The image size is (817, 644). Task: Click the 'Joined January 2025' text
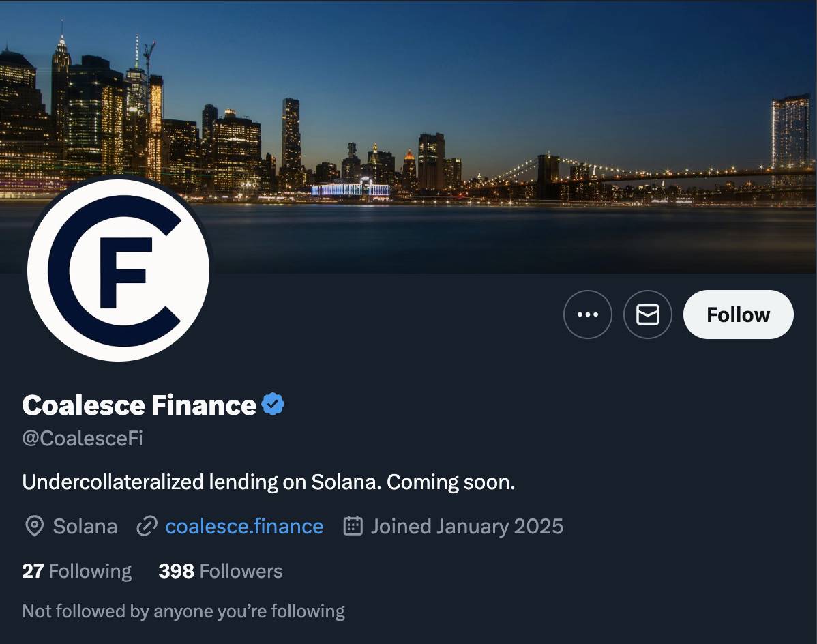(466, 527)
